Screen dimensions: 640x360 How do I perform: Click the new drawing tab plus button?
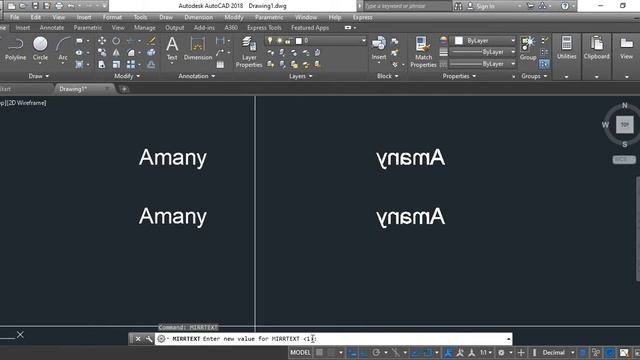(x=124, y=89)
